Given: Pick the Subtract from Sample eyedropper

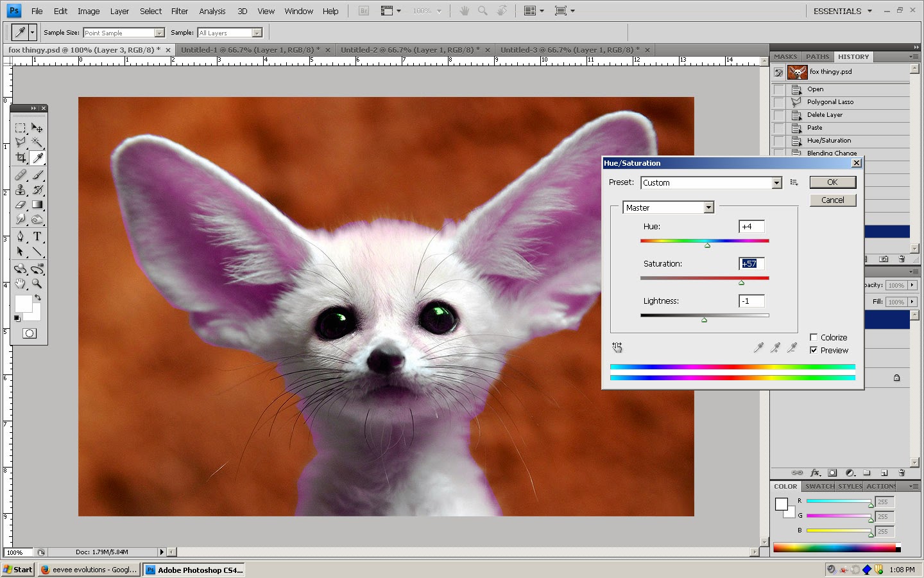Looking at the screenshot, I should click(x=792, y=347).
